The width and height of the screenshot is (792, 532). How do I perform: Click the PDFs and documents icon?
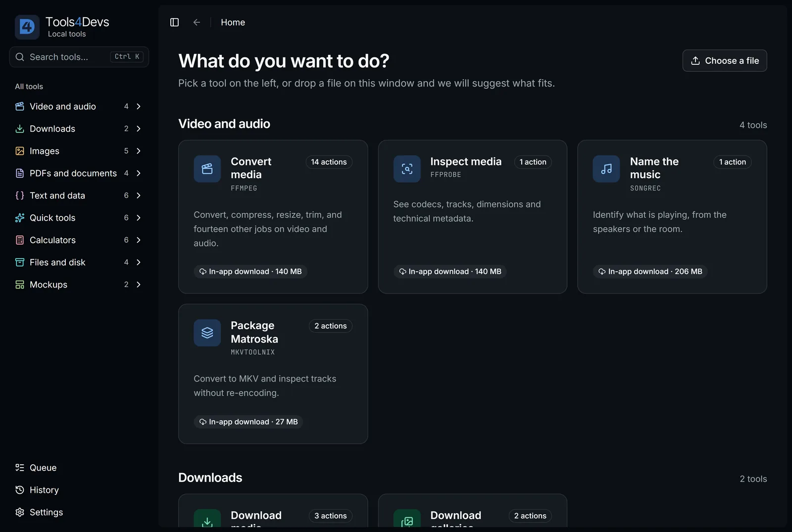click(x=20, y=173)
